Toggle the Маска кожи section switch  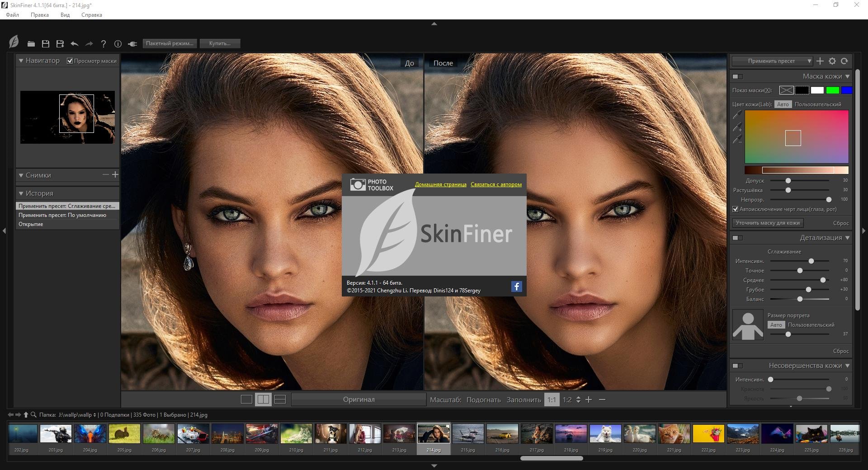pos(737,76)
